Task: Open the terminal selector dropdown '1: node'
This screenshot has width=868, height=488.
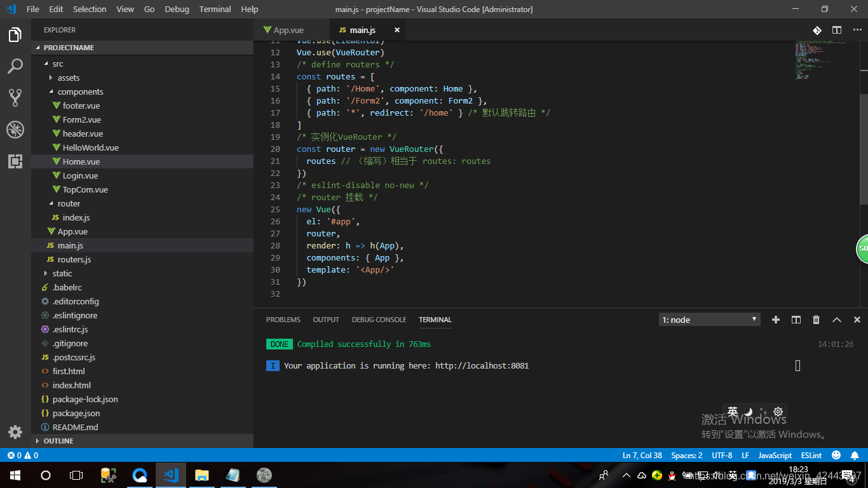Action: click(x=710, y=320)
